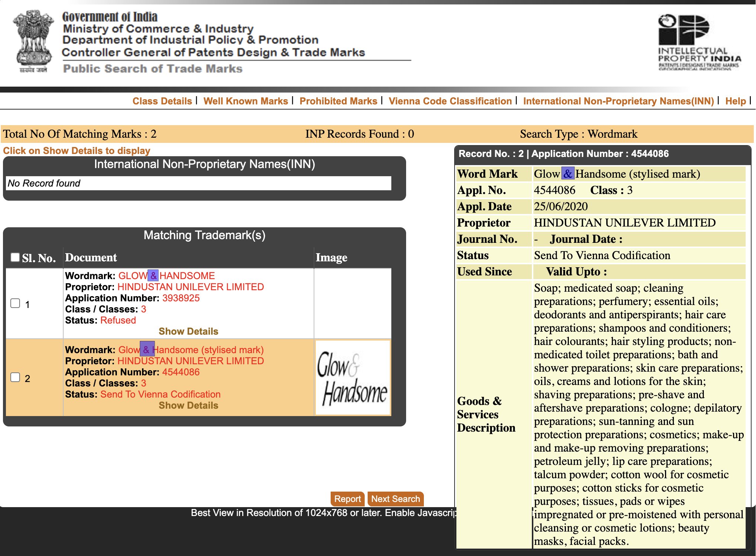Click the Matching Trademark(s) panel header
756x556 pixels.
point(205,235)
